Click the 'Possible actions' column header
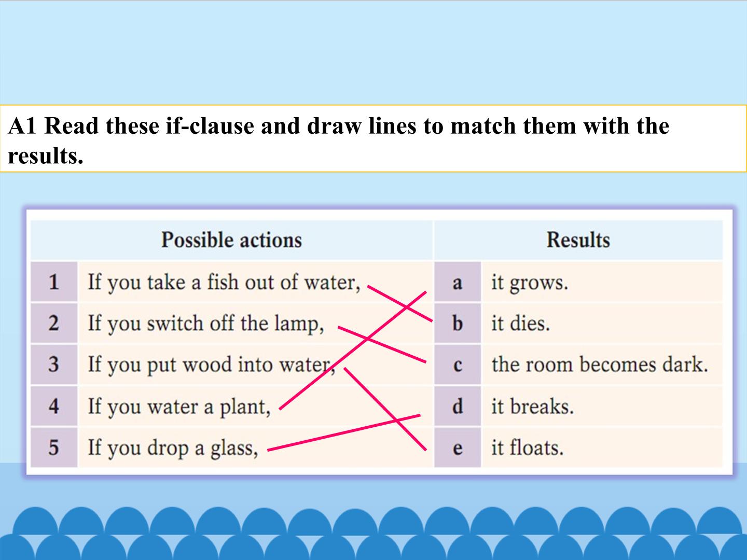The height and width of the screenshot is (560, 747). coord(231,240)
